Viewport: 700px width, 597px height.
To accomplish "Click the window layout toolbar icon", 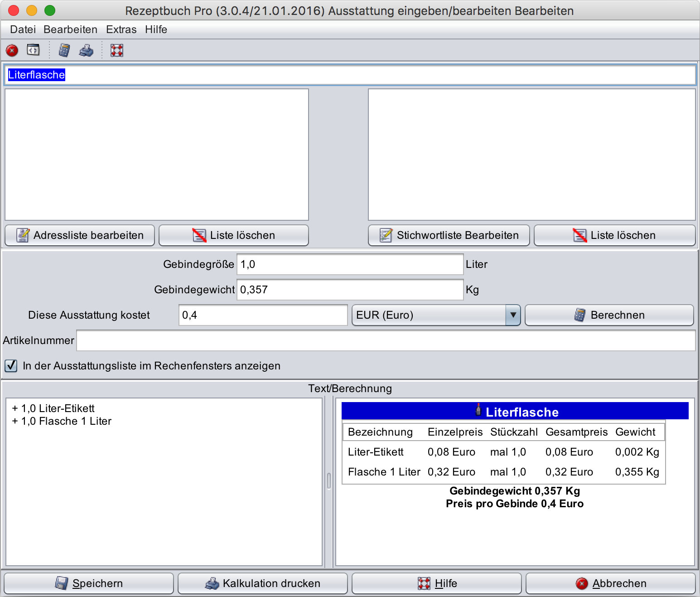I will 34,50.
